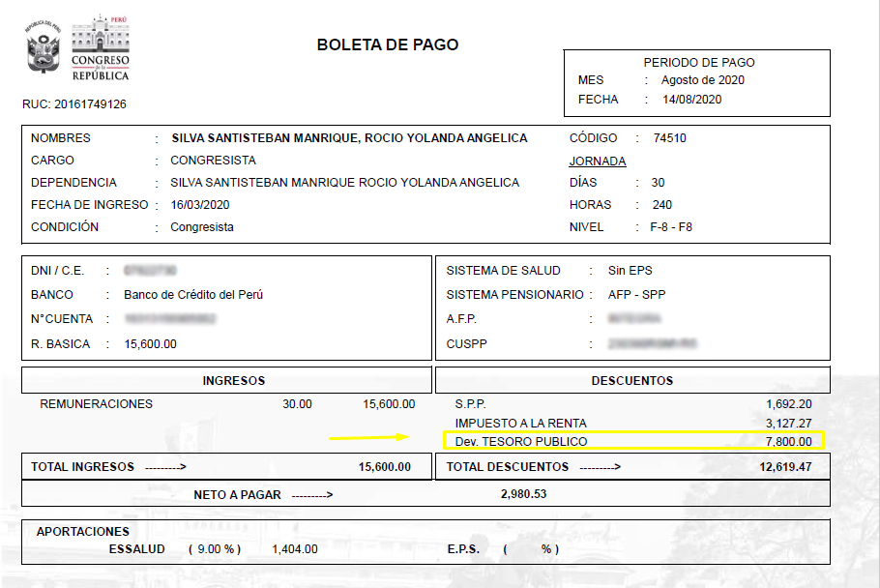Click the INGRESOS section header

coord(233,380)
